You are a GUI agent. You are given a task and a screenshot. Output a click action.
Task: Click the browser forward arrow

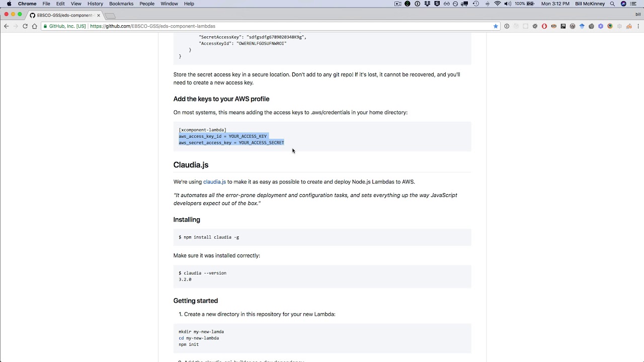pyautogui.click(x=15, y=26)
